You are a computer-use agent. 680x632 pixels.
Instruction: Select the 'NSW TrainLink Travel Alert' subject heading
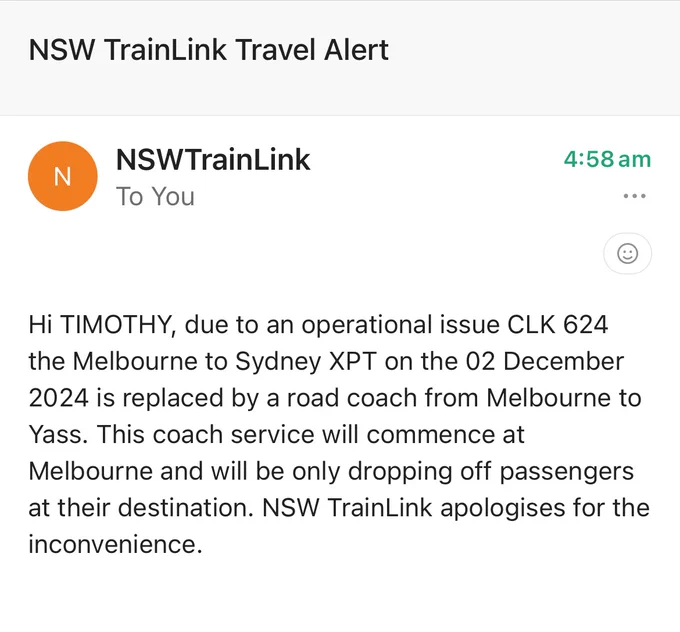click(208, 49)
